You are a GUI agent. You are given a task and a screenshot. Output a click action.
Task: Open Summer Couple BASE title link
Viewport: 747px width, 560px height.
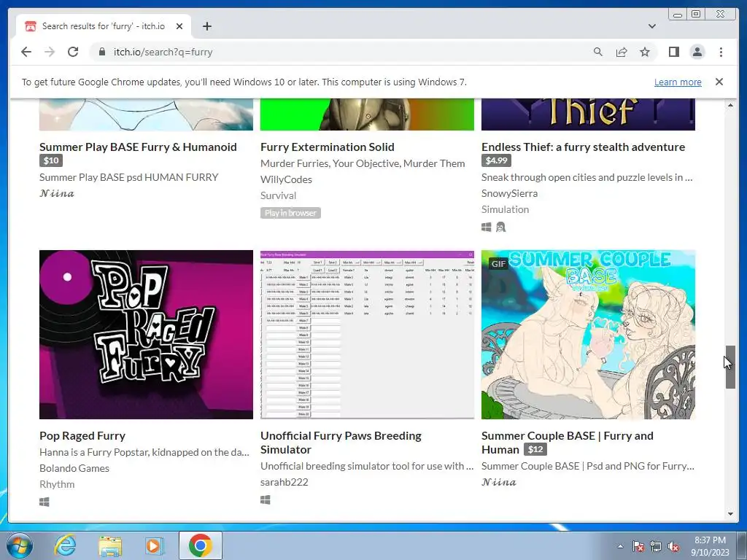coord(568,443)
